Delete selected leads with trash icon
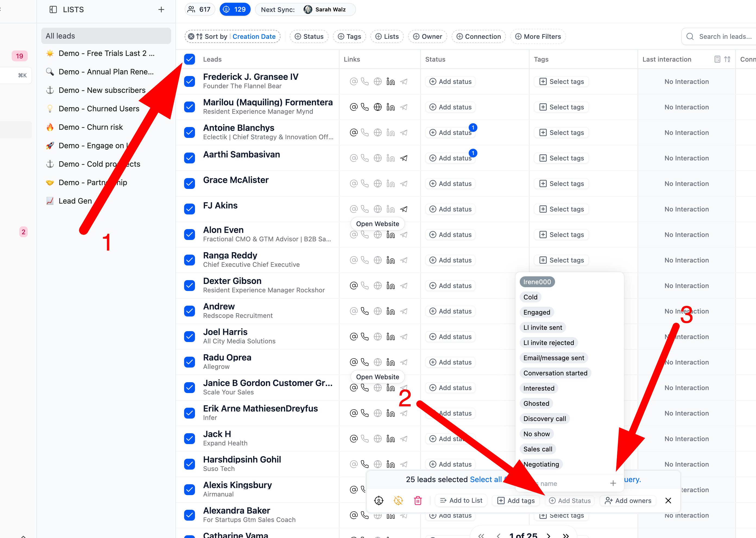756x538 pixels. coord(418,501)
